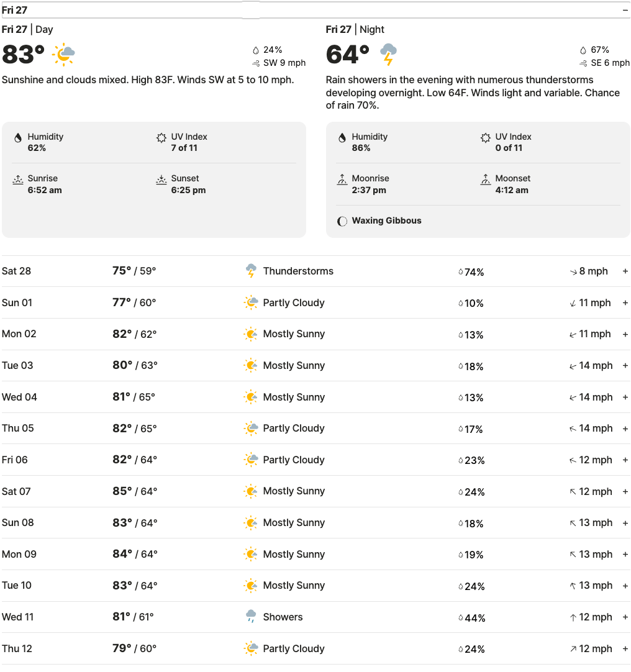Click the Wed 11 Showers cloud icon

point(251,617)
